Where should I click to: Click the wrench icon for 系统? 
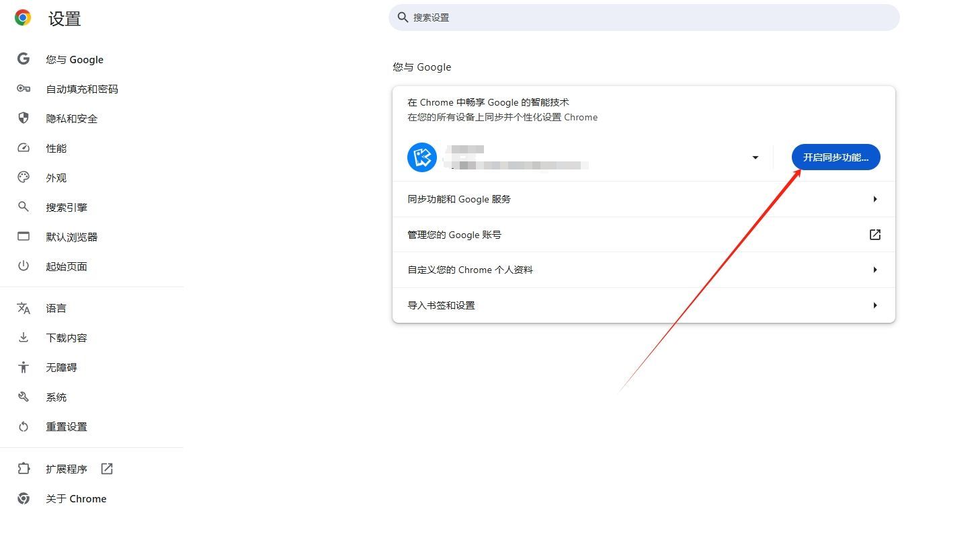(24, 397)
